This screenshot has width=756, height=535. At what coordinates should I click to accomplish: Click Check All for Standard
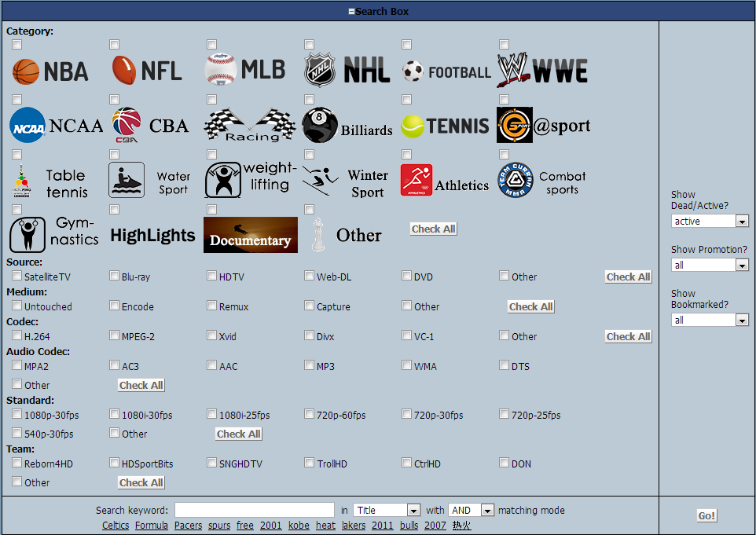point(239,434)
